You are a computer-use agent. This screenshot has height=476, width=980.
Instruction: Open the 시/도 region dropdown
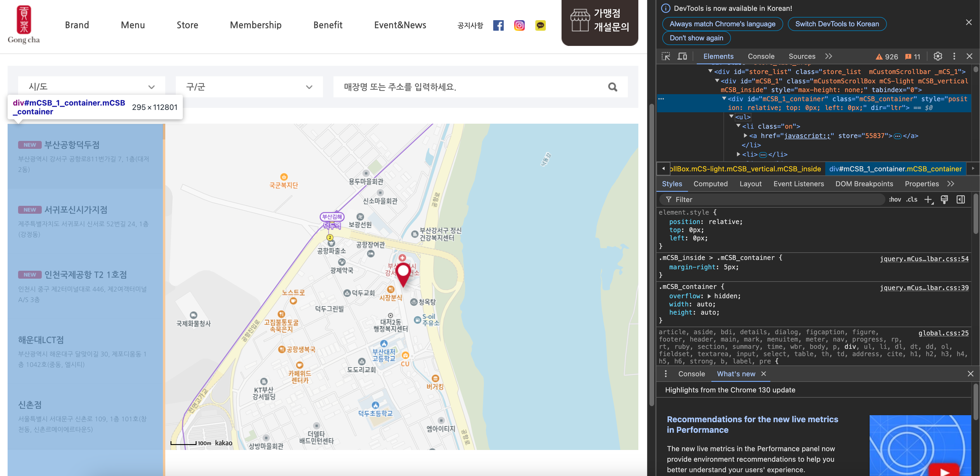(91, 87)
